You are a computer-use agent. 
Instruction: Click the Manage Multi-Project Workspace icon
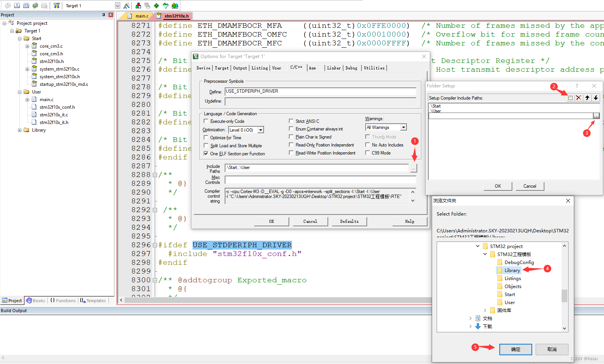[147, 5]
